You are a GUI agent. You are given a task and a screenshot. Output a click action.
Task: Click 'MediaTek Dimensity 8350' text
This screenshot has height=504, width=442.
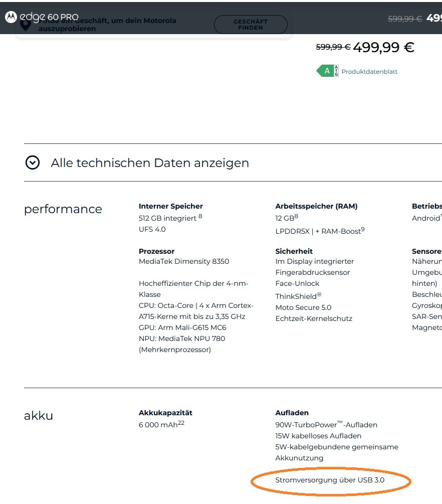pyautogui.click(x=184, y=261)
